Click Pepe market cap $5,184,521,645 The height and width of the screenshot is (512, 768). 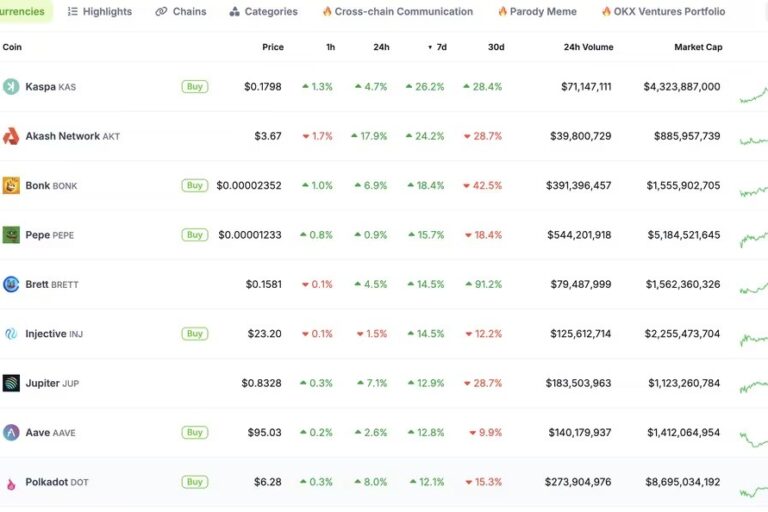[684, 235]
